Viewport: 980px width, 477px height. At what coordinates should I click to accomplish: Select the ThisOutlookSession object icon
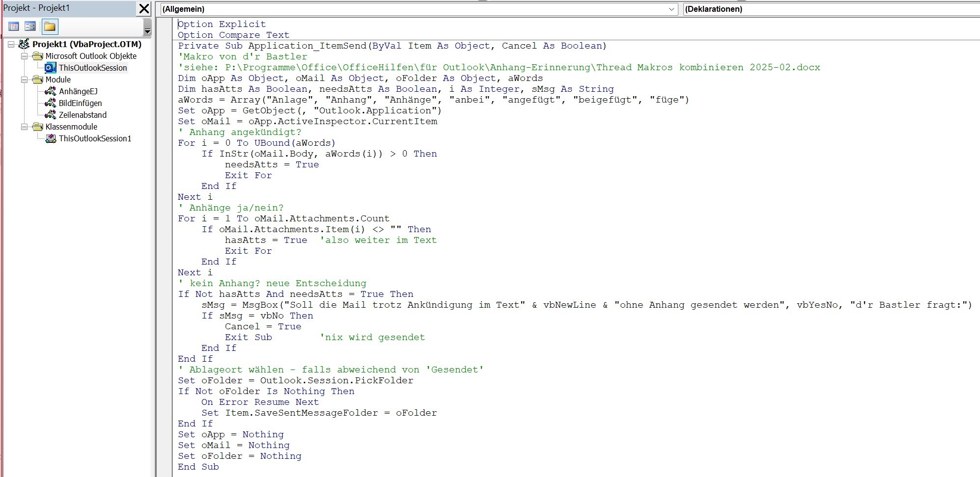tap(50, 68)
